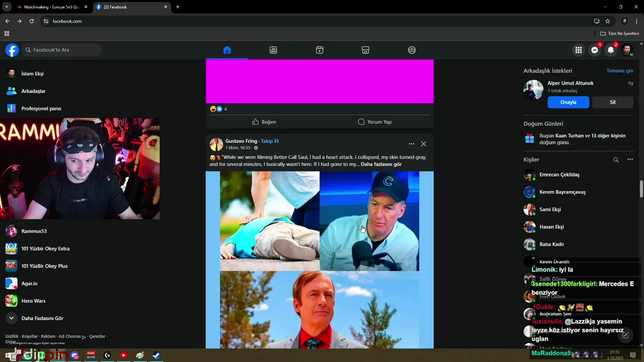Viewport: 644px width, 362px height.
Task: Switch to Matchmaking Europe 5v5 tab
Action: click(x=52, y=7)
